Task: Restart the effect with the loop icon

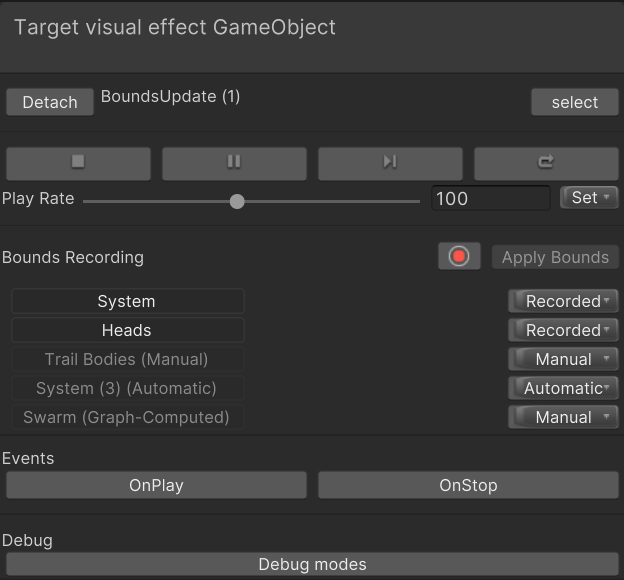Action: [546, 162]
